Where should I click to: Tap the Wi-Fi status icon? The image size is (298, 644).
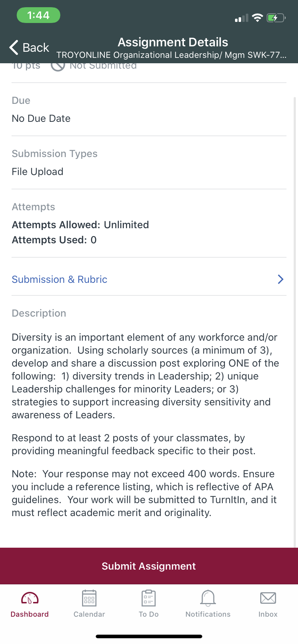(x=257, y=18)
